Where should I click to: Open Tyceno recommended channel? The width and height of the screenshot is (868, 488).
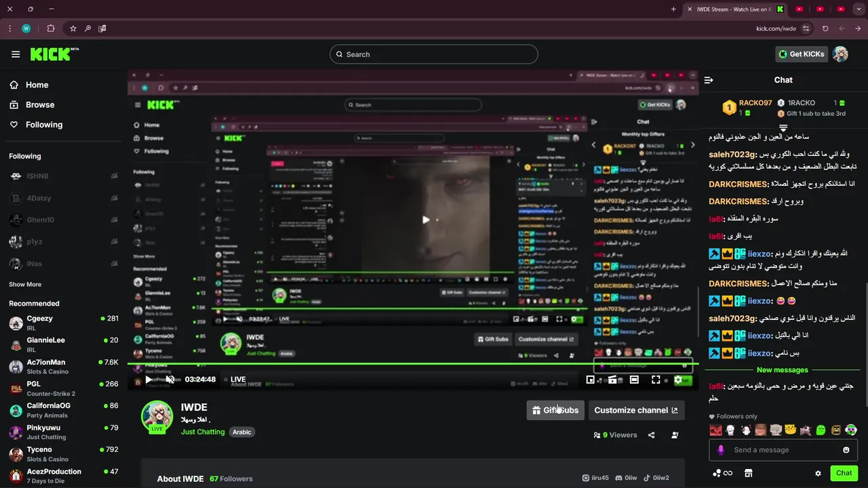point(64,453)
